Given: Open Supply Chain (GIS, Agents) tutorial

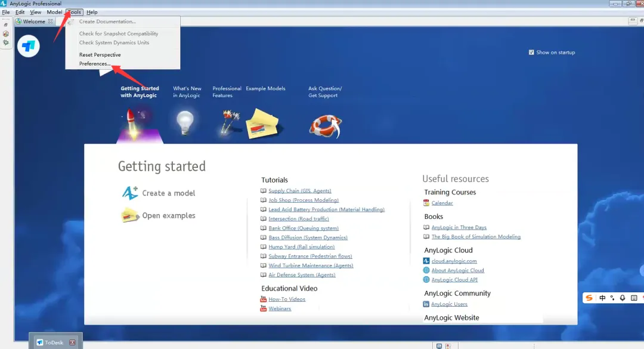Looking at the screenshot, I should tap(300, 191).
